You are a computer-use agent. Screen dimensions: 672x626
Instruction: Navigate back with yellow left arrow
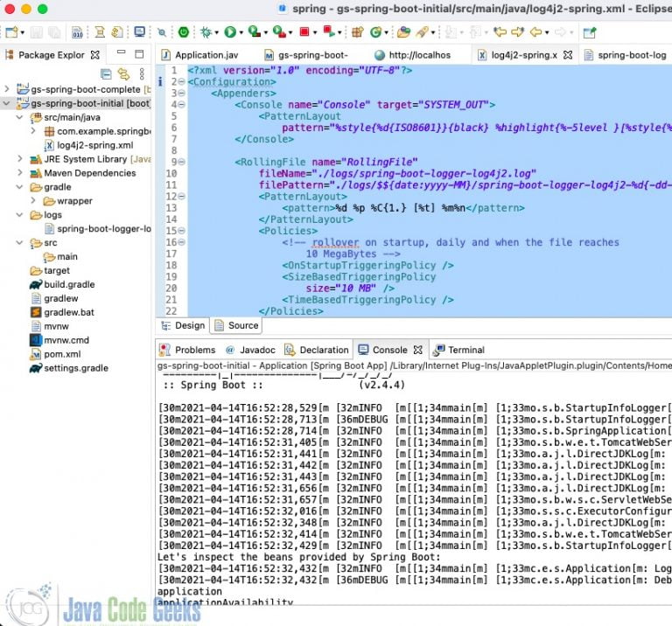[x=535, y=32]
